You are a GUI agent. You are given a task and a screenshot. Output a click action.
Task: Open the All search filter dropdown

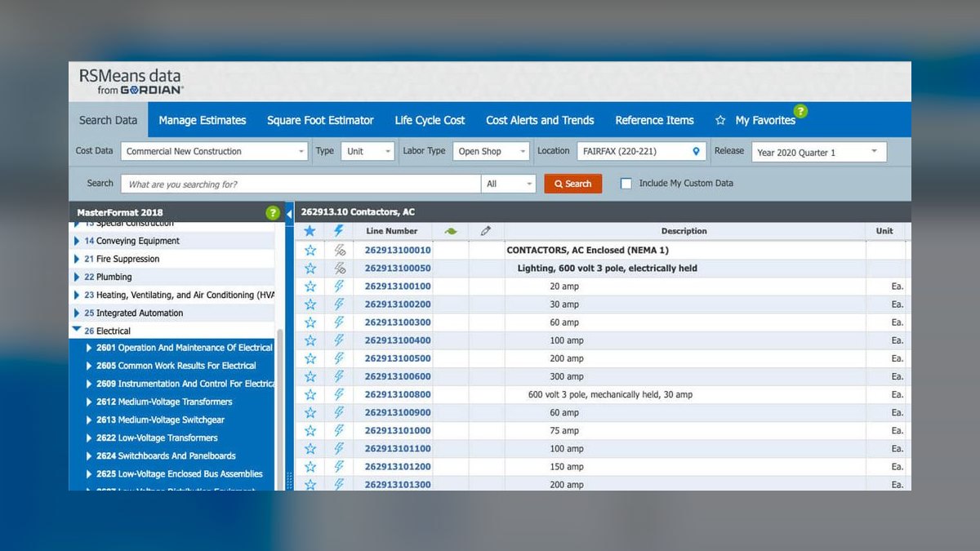[x=508, y=184]
